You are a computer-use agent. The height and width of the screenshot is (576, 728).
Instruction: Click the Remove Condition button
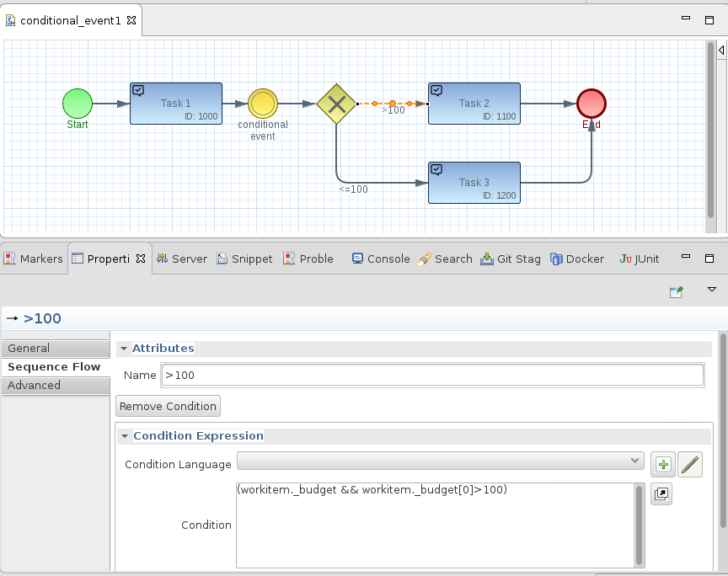[168, 406]
